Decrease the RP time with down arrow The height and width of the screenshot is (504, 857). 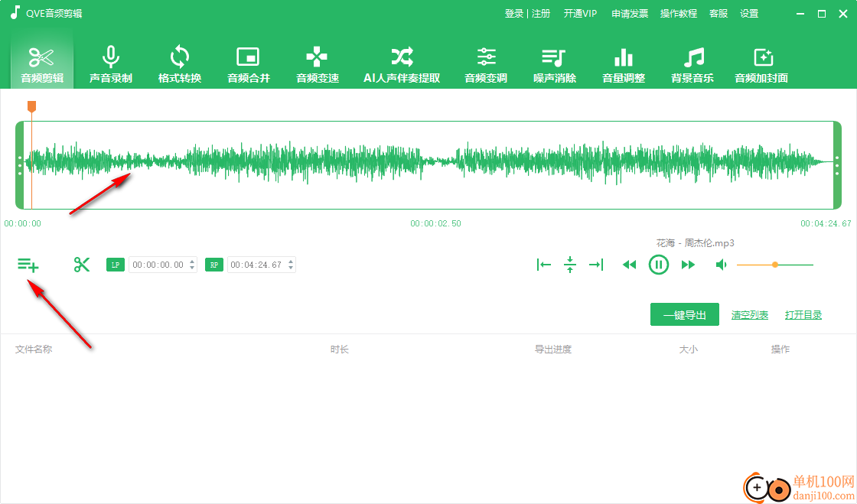click(291, 268)
